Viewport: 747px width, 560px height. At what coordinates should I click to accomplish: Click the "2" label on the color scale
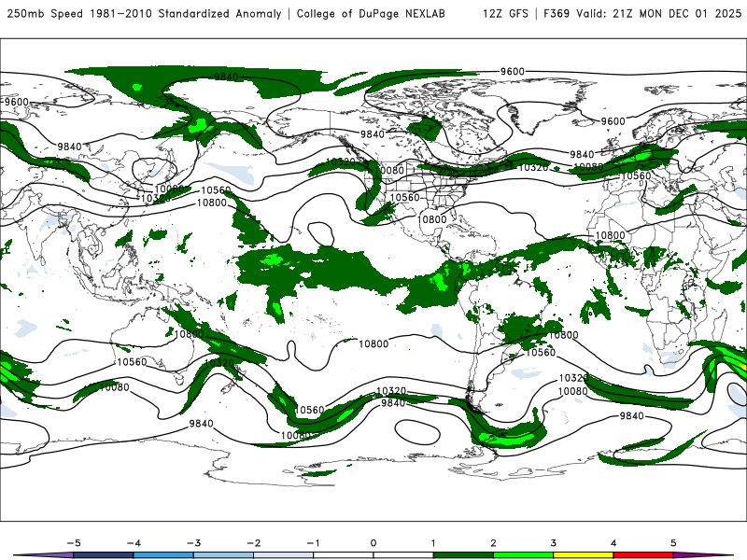coord(494,543)
